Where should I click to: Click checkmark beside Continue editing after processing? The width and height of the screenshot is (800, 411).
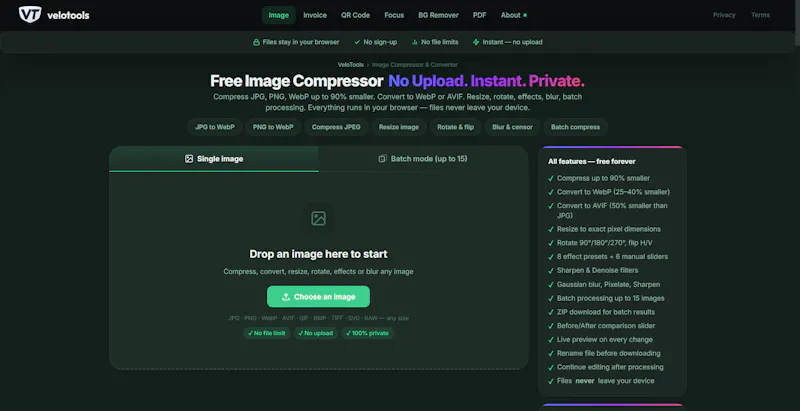point(551,367)
